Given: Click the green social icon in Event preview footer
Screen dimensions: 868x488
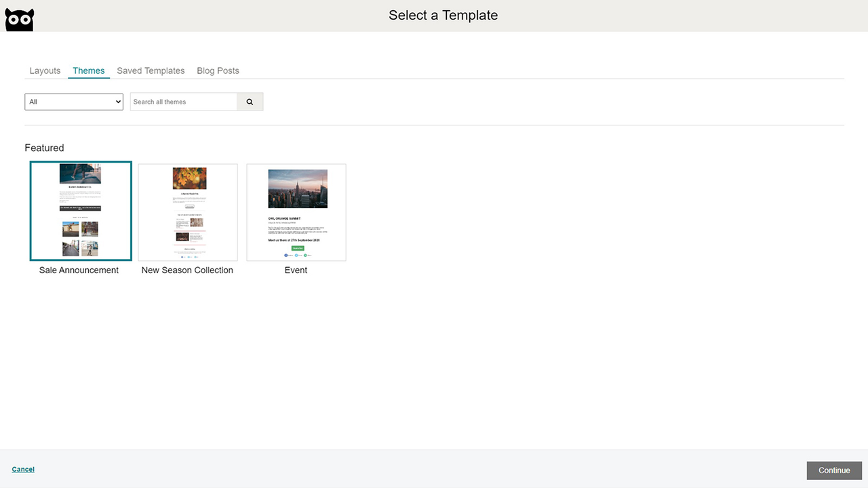Looking at the screenshot, I should point(305,256).
